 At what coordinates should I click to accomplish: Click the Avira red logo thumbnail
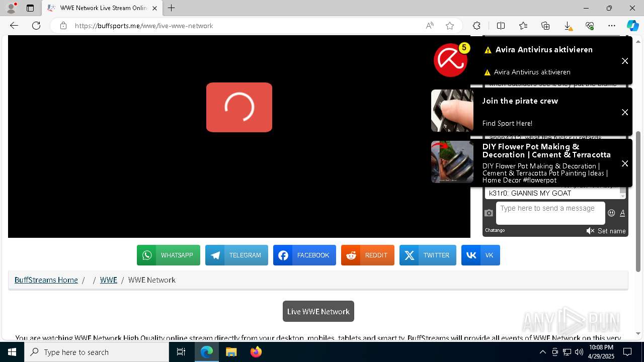click(451, 60)
